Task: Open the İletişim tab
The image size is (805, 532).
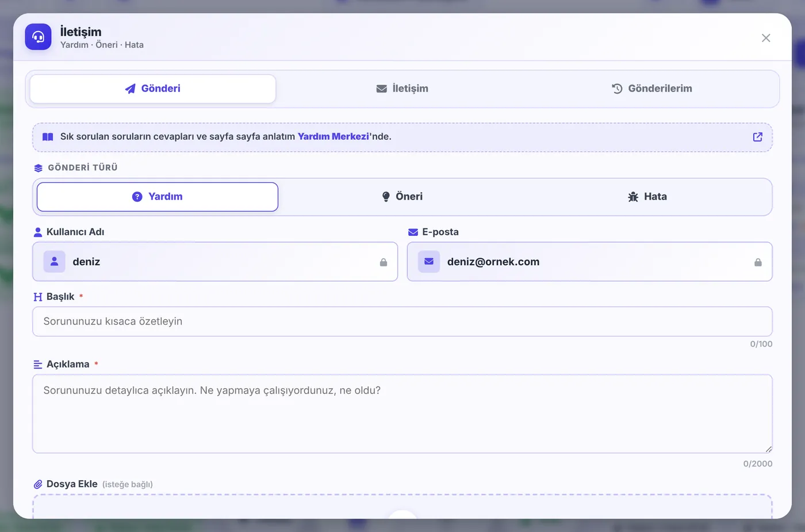Action: [402, 89]
